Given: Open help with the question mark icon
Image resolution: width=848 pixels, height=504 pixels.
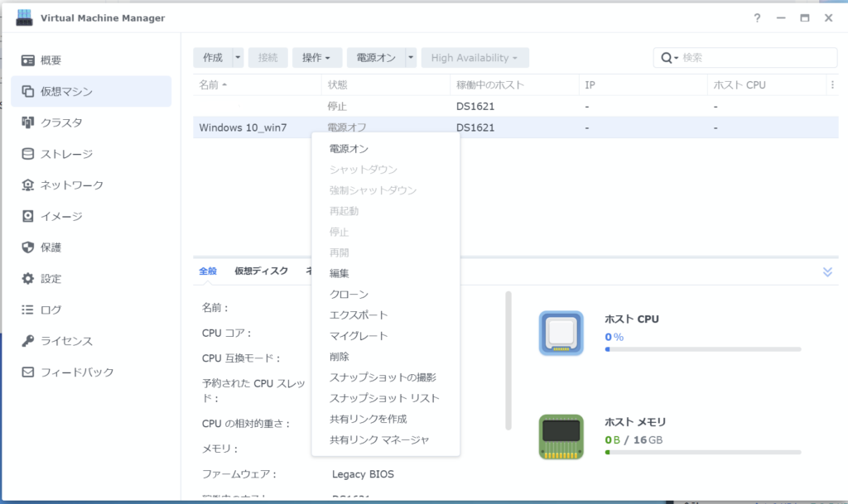Looking at the screenshot, I should pos(757,18).
